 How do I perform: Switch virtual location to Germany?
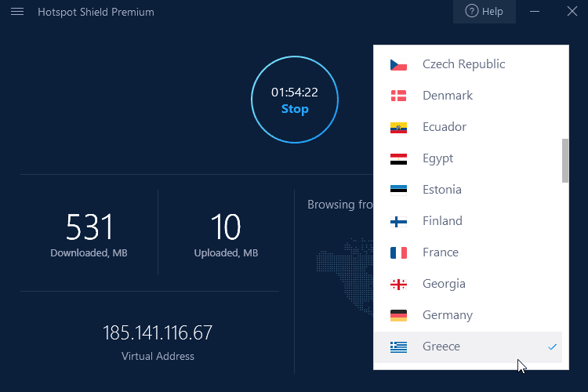[x=467, y=315]
